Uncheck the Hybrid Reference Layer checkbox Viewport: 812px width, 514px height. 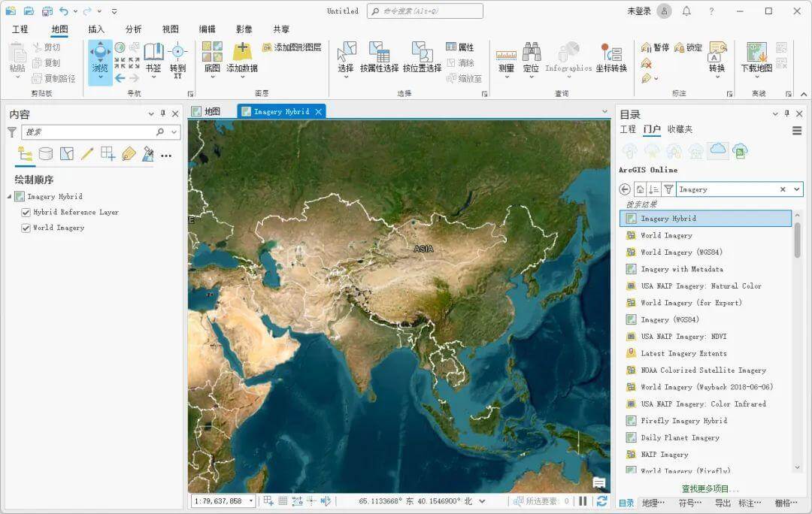tap(26, 213)
